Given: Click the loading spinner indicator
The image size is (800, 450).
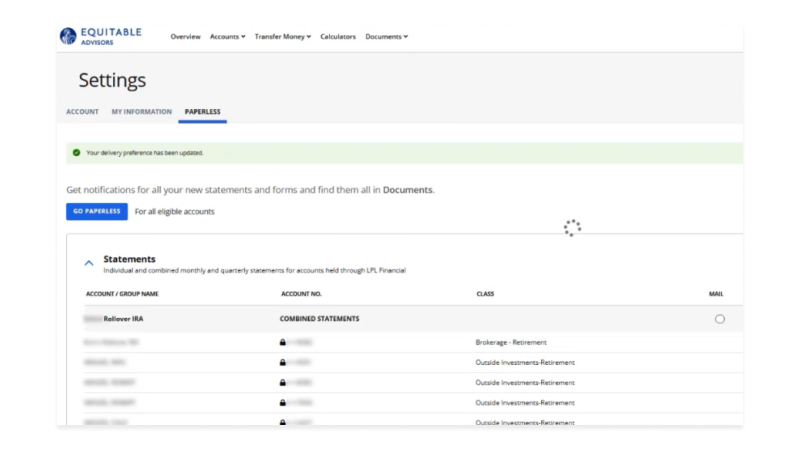Looking at the screenshot, I should tap(572, 228).
